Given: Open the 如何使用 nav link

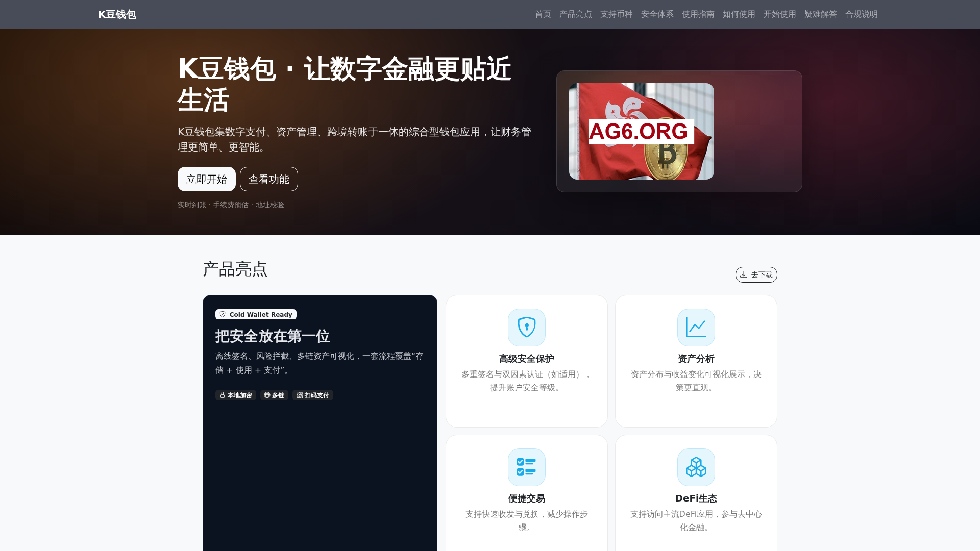Looking at the screenshot, I should pos(739,14).
